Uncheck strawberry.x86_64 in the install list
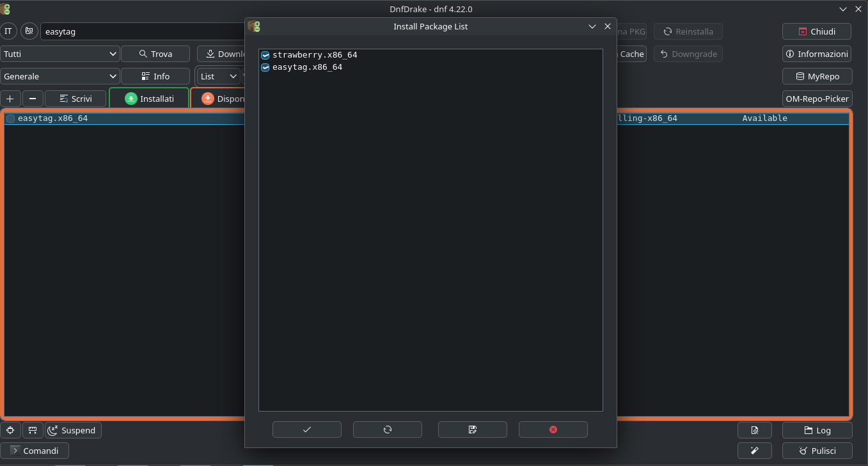 pos(265,56)
